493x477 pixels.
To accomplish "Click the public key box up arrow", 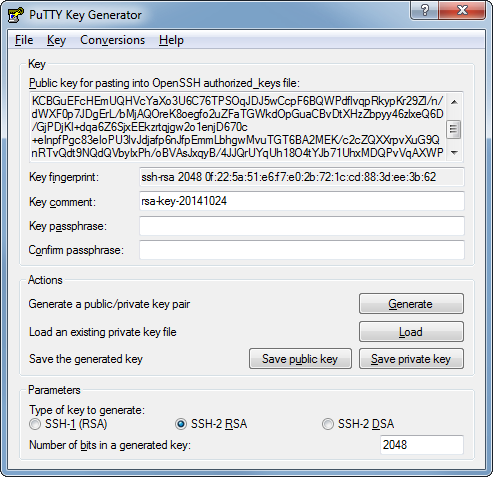I will point(454,102).
